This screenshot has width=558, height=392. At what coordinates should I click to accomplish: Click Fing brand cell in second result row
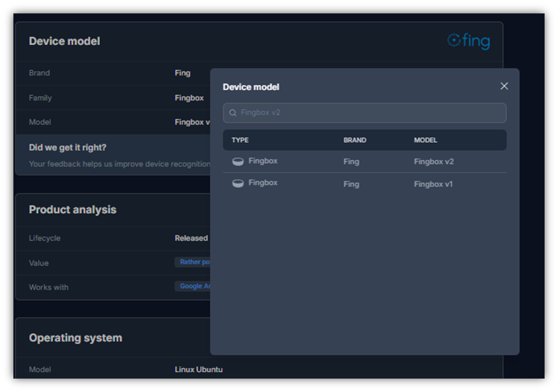pos(351,184)
